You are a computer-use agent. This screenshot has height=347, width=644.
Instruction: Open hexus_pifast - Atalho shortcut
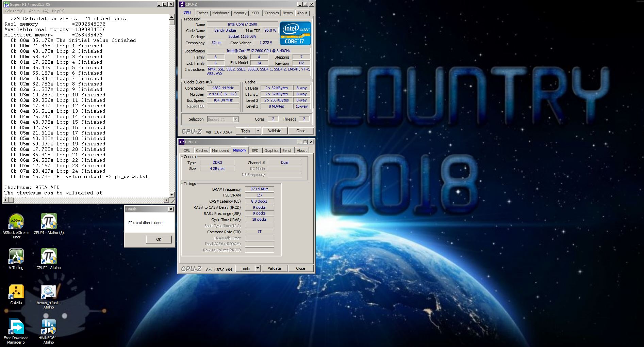(49, 296)
